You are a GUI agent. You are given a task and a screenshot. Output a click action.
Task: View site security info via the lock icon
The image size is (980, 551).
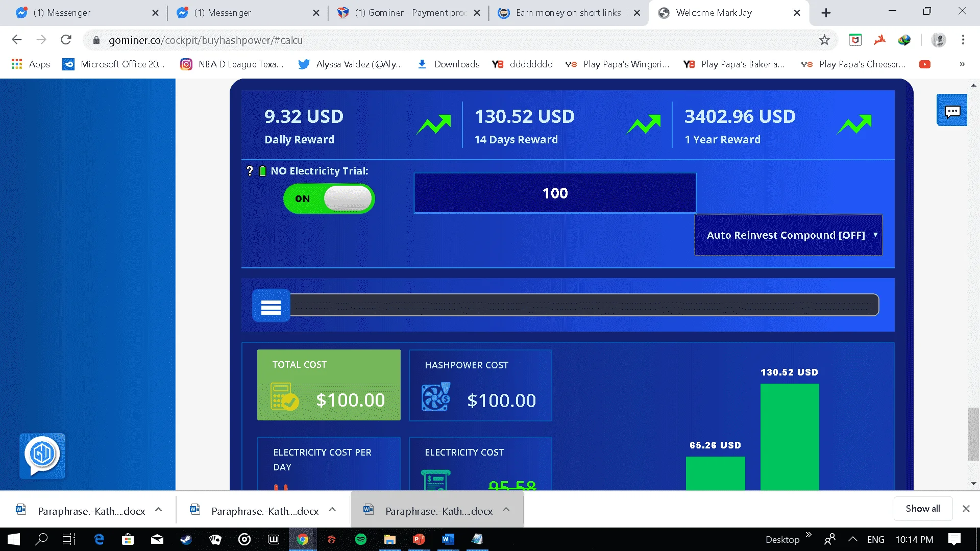tap(96, 40)
